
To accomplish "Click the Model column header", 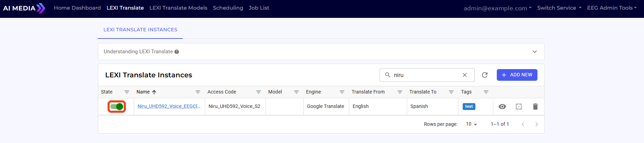I will pyautogui.click(x=275, y=92).
